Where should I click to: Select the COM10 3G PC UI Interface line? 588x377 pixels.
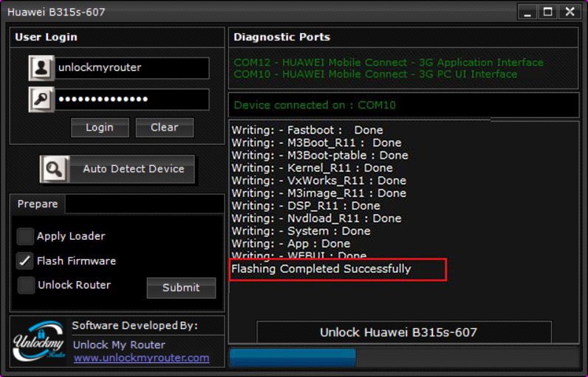click(x=375, y=74)
